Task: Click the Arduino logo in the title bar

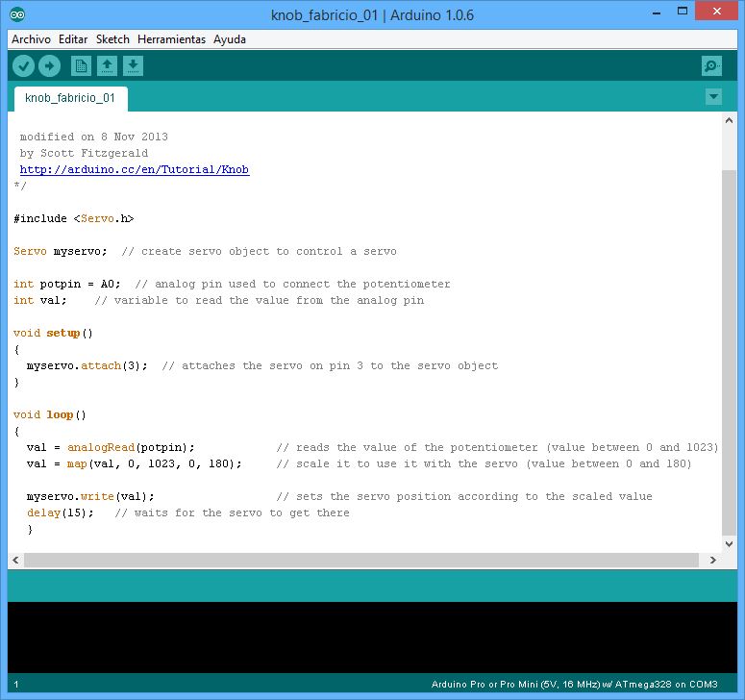Action: (17, 14)
